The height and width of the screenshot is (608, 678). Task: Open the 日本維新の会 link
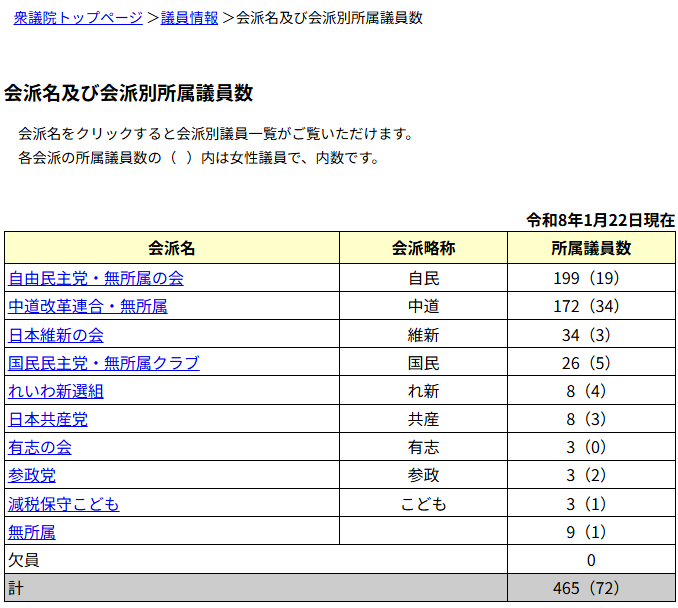coord(56,335)
